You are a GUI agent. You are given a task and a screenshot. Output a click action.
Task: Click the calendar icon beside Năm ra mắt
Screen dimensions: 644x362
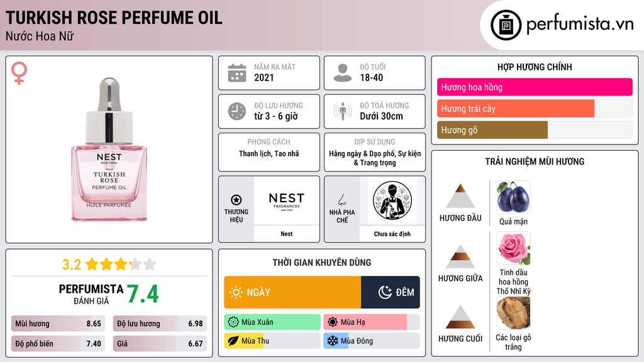(x=237, y=73)
